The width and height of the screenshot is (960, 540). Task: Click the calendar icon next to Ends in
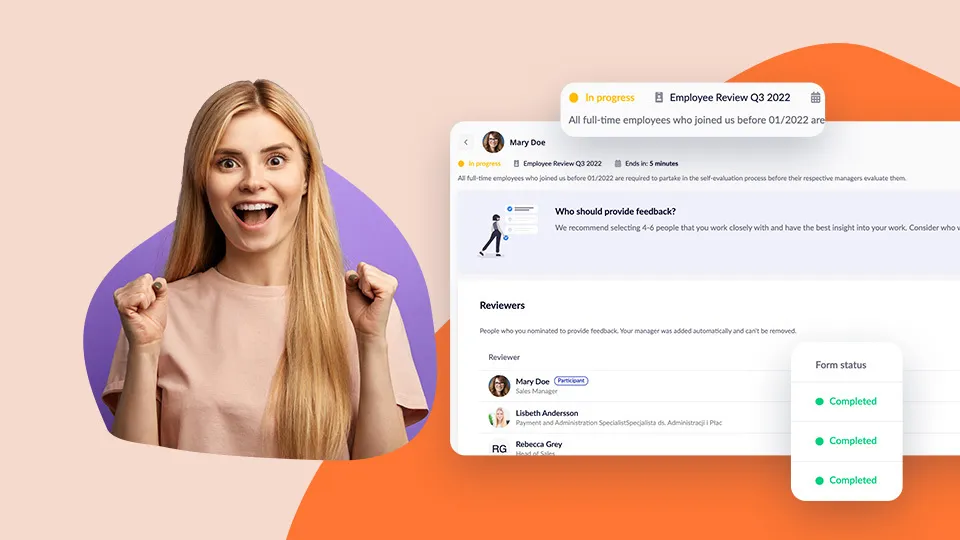pyautogui.click(x=617, y=163)
